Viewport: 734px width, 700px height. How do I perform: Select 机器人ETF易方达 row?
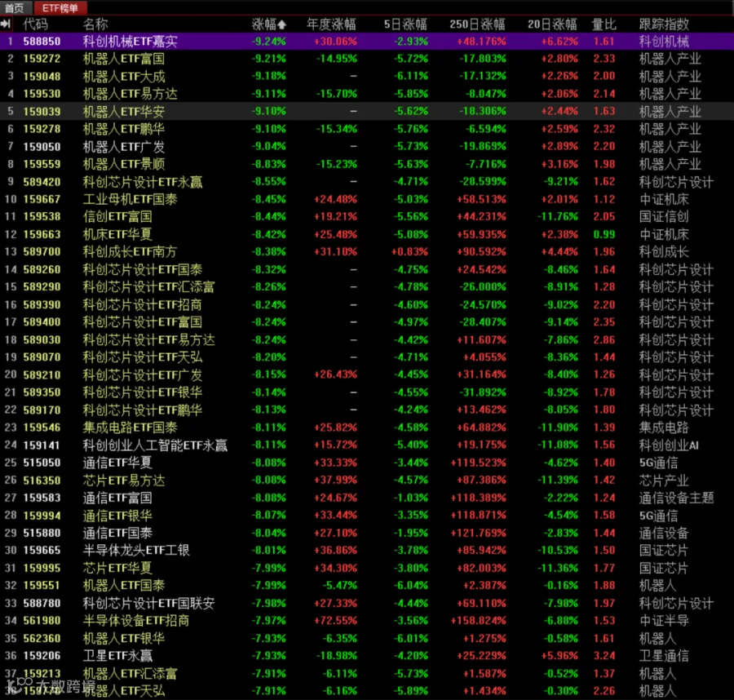367,94
